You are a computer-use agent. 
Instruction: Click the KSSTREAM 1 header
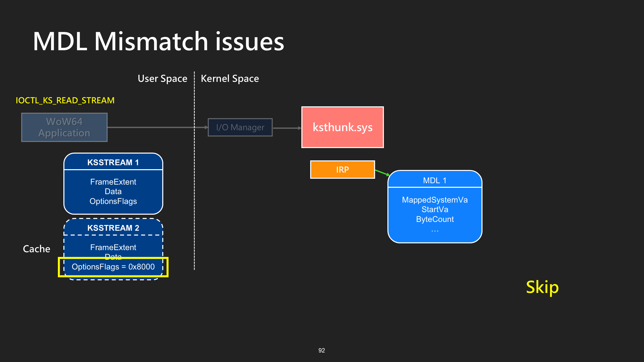coord(113,162)
